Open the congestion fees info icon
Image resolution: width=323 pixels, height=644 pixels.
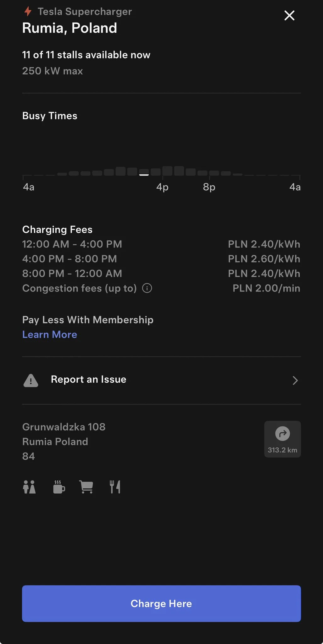coord(147,288)
